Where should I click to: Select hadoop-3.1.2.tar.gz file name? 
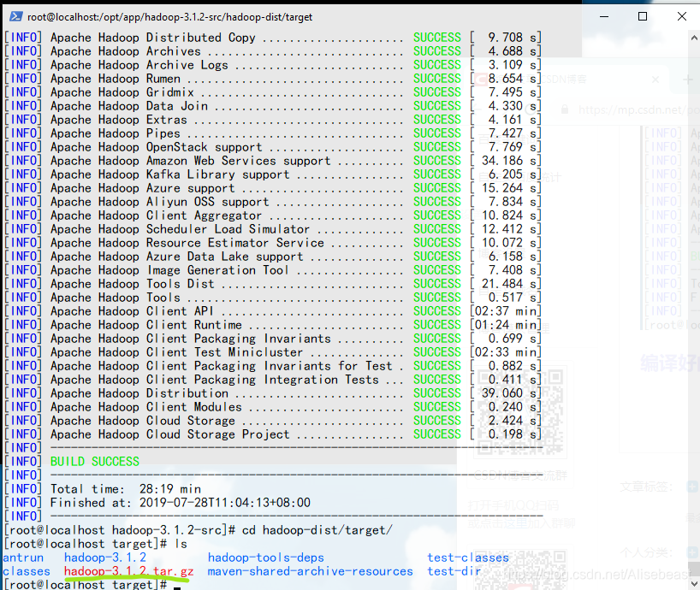[x=128, y=571]
